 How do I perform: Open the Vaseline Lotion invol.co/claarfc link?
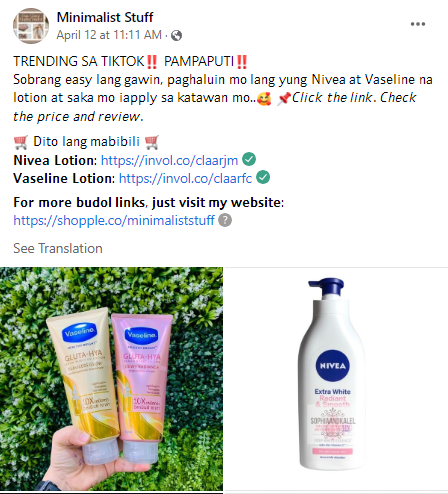click(185, 178)
